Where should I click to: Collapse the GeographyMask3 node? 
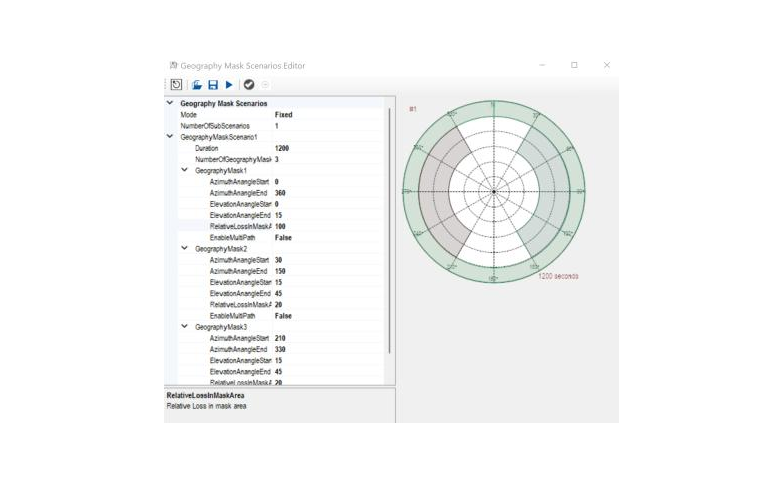(184, 327)
